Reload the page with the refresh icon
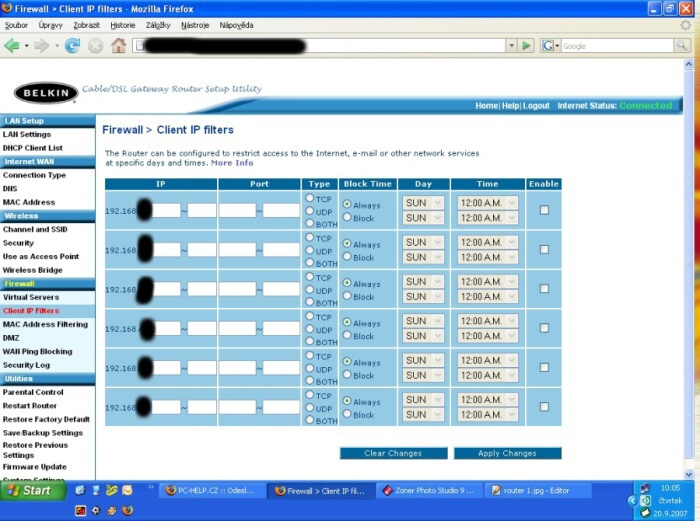 click(72, 46)
